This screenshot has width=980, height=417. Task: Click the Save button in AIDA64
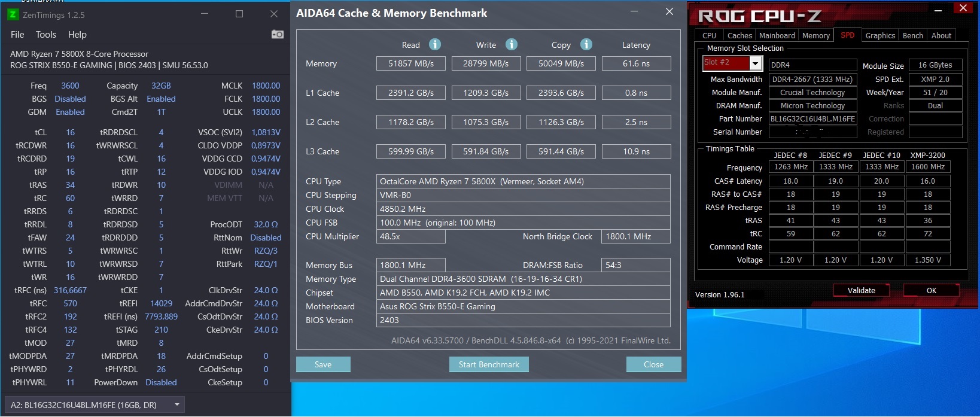(x=323, y=364)
